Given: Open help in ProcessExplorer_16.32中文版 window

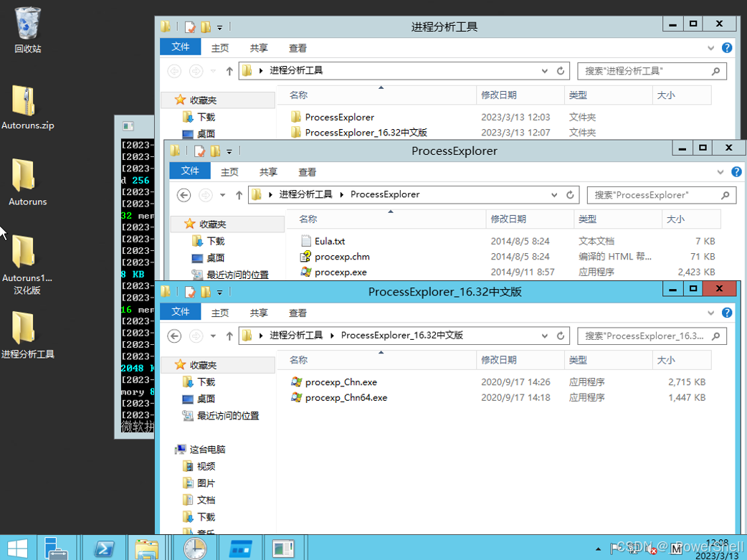Looking at the screenshot, I should pyautogui.click(x=727, y=313).
